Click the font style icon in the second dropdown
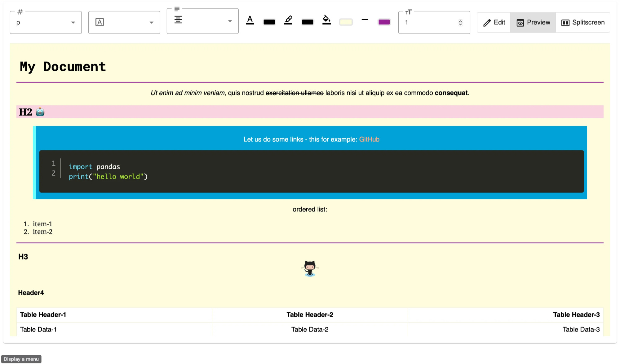The width and height of the screenshot is (620, 364). (100, 22)
